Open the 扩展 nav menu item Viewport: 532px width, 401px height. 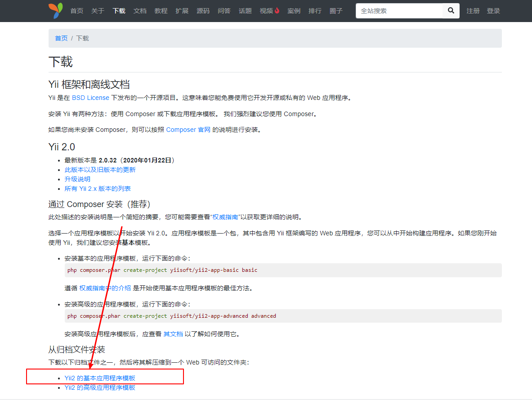click(182, 11)
